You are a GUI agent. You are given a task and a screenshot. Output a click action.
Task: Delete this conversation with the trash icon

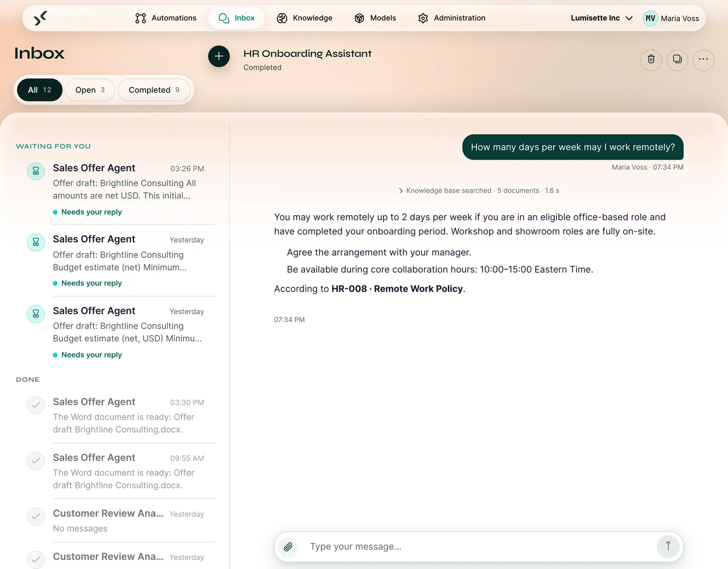tap(651, 60)
